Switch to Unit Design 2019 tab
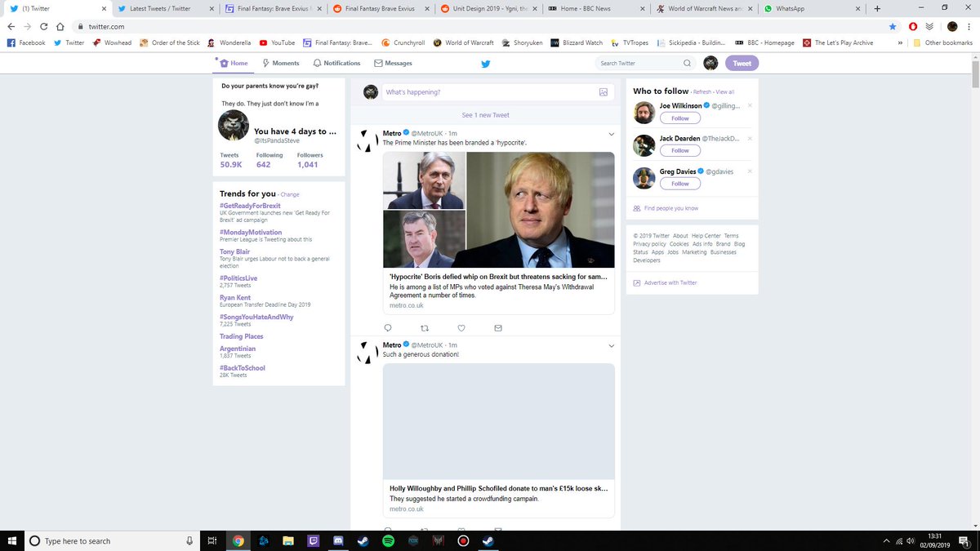The height and width of the screenshot is (551, 980). pos(488,8)
